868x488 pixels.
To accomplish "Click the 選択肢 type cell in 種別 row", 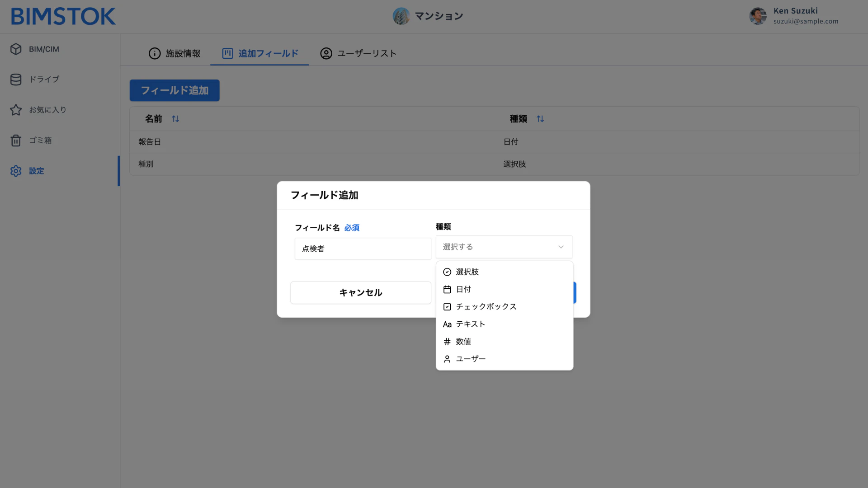I will [514, 164].
